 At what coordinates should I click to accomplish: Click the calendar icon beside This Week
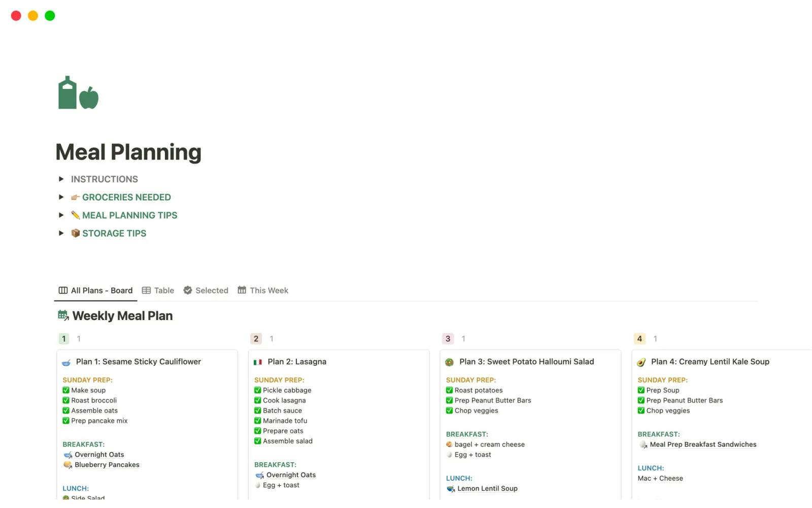(x=242, y=290)
